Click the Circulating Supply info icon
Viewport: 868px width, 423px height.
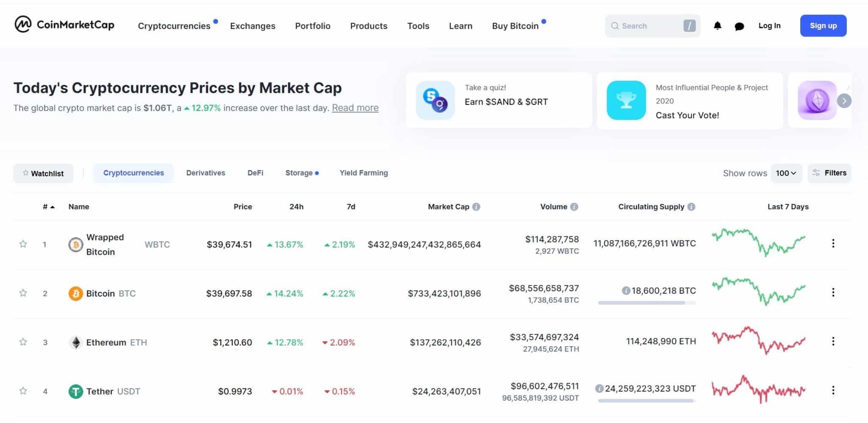(691, 207)
